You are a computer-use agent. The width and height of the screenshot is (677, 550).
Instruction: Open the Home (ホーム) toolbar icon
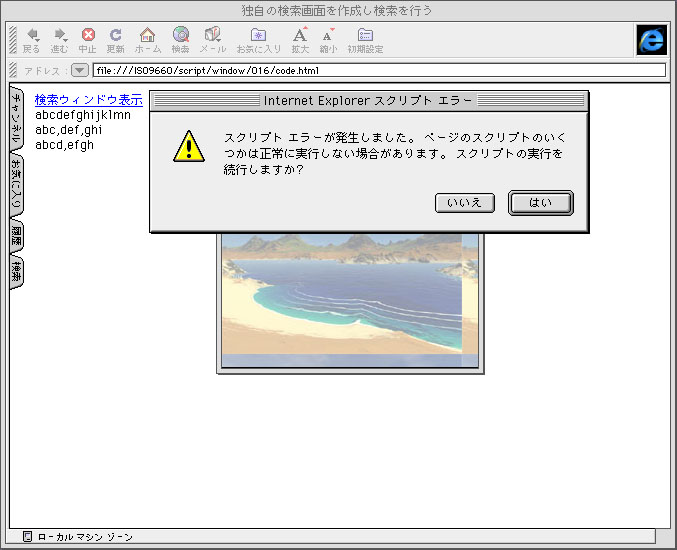[148, 41]
